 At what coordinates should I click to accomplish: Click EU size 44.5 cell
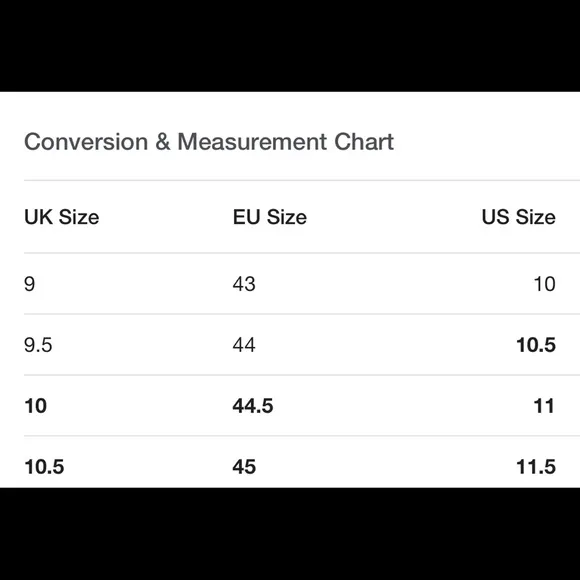[253, 406]
